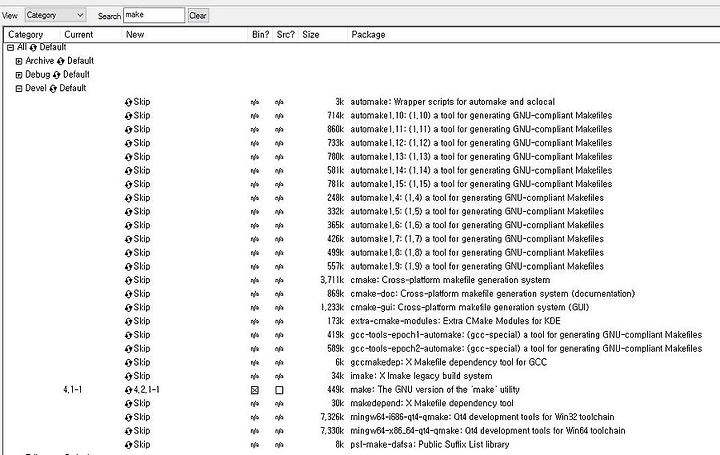Click the cycle icon for cmake row
The width and height of the screenshot is (720, 455).
coord(128,281)
